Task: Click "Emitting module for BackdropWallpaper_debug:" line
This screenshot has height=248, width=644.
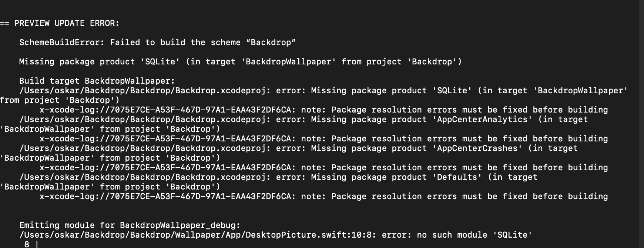Action: [130, 225]
